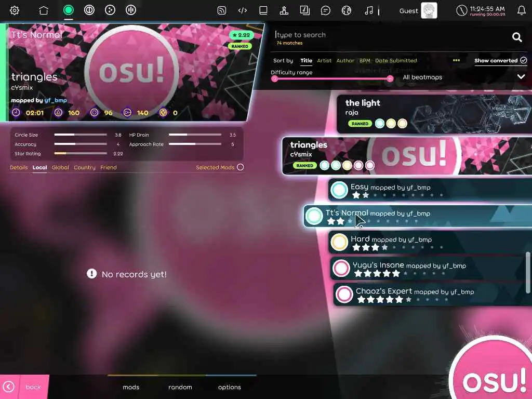532x399 pixels.
Task: Click the back button
Action: (x=24, y=387)
